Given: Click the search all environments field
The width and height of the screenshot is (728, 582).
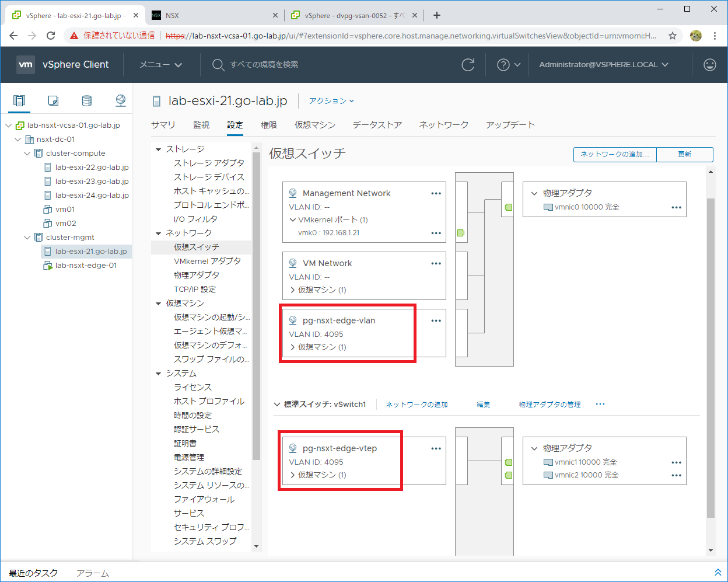Looking at the screenshot, I should [264, 65].
